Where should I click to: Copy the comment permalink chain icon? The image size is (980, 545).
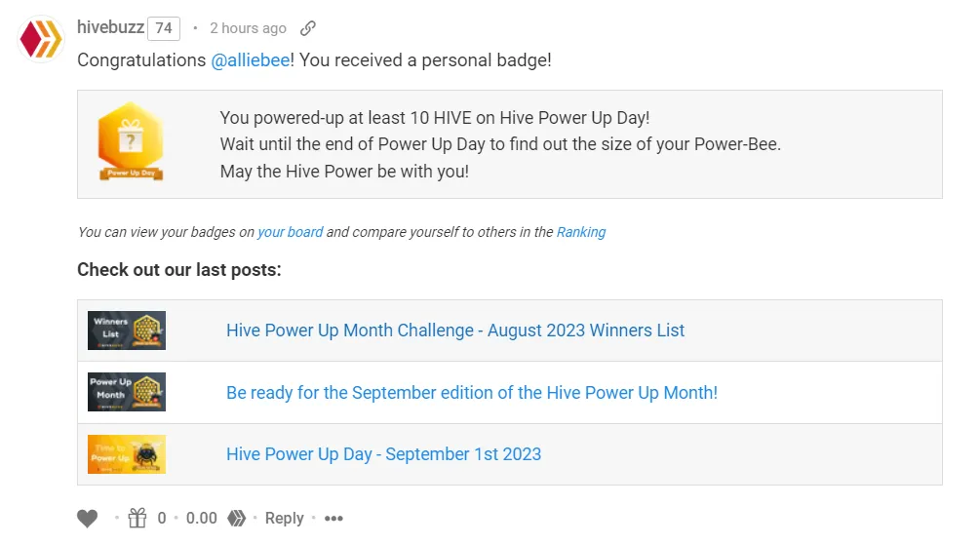[307, 28]
